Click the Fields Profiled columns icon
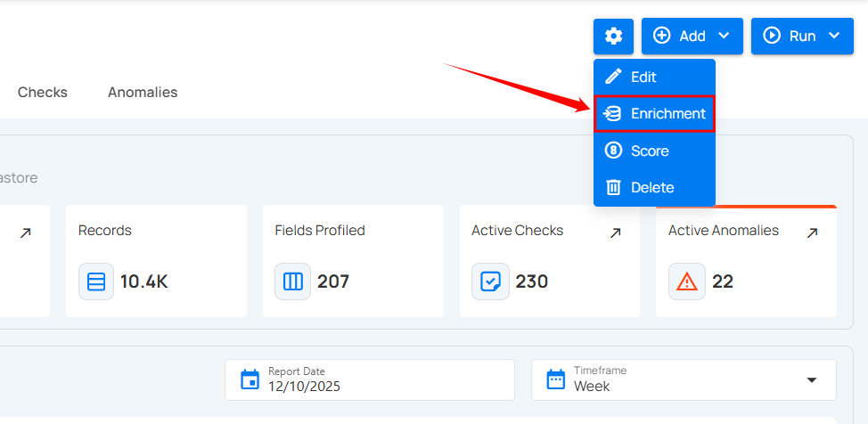Screen dimensions: 868x424 pos(293,281)
